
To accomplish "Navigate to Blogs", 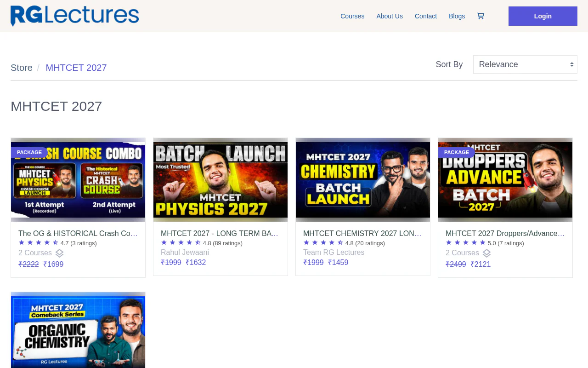I will (457, 16).
